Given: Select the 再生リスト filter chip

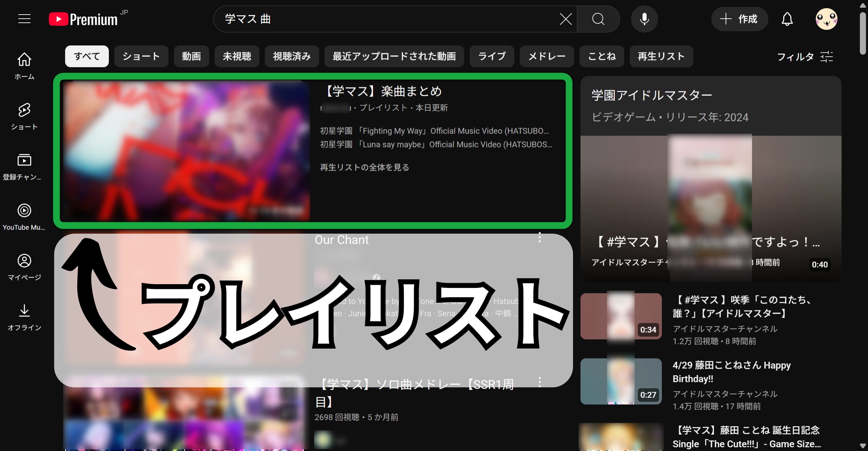Looking at the screenshot, I should 661,56.
